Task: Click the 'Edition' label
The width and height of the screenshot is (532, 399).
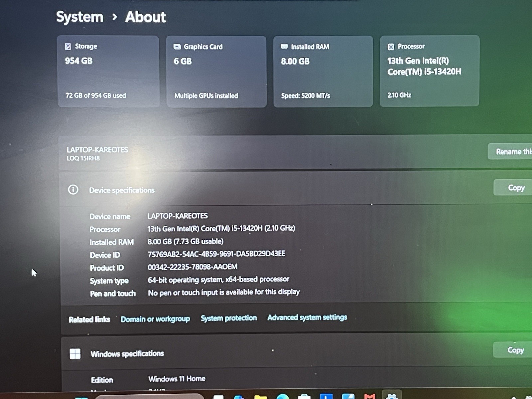Action: 102,380
